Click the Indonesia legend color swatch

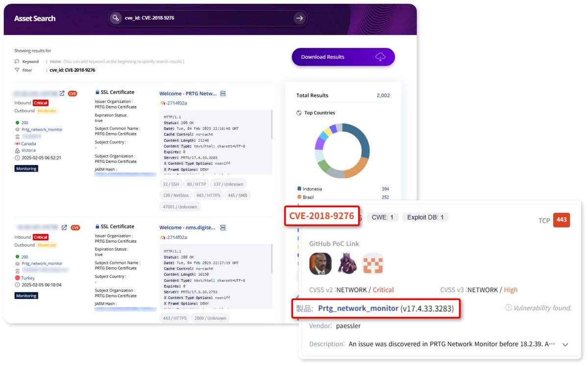[x=299, y=189]
